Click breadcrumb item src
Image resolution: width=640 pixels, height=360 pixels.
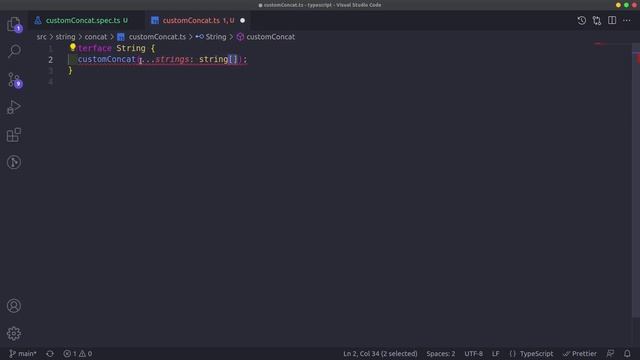[41, 37]
